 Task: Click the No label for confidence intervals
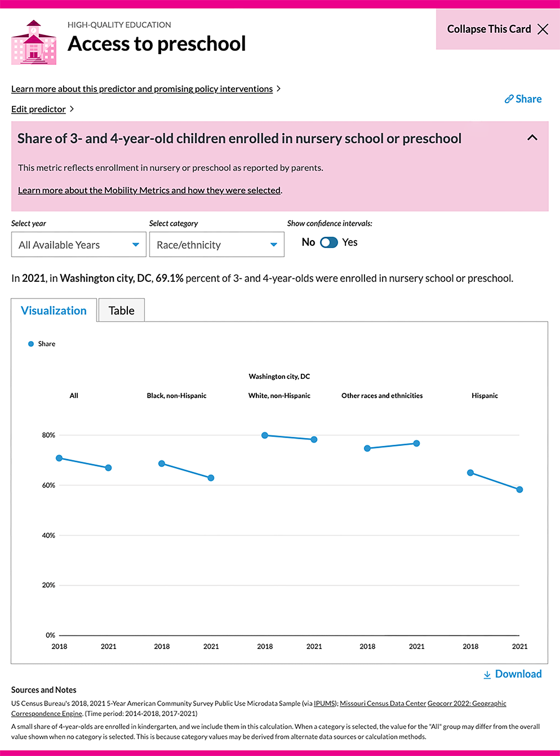click(x=308, y=242)
